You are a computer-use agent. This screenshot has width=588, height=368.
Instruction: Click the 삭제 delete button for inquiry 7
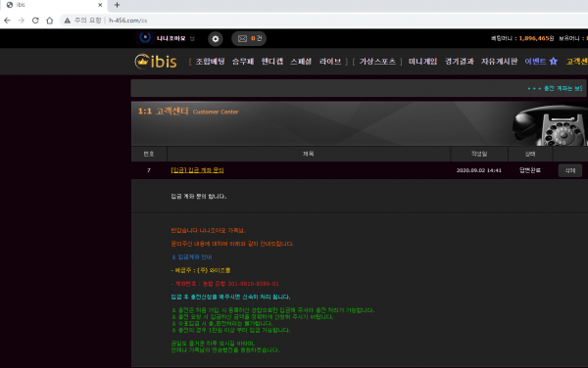click(570, 170)
